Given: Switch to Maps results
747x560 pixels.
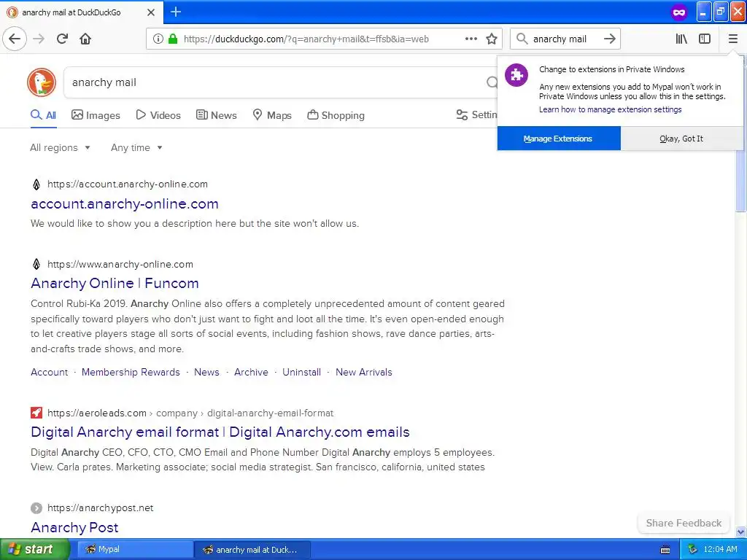Looking at the screenshot, I should click(271, 115).
